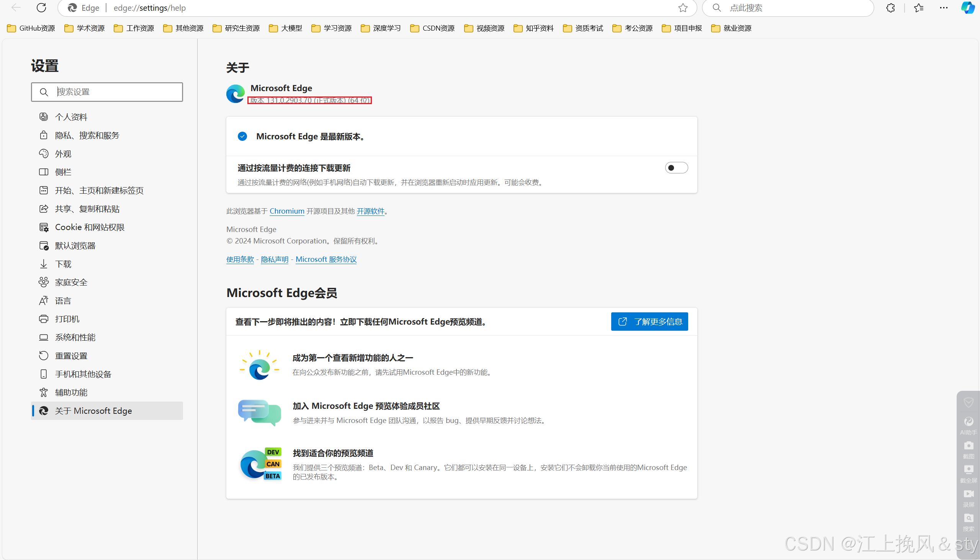
Task: Open Copilot icon in toolbar
Action: (967, 8)
